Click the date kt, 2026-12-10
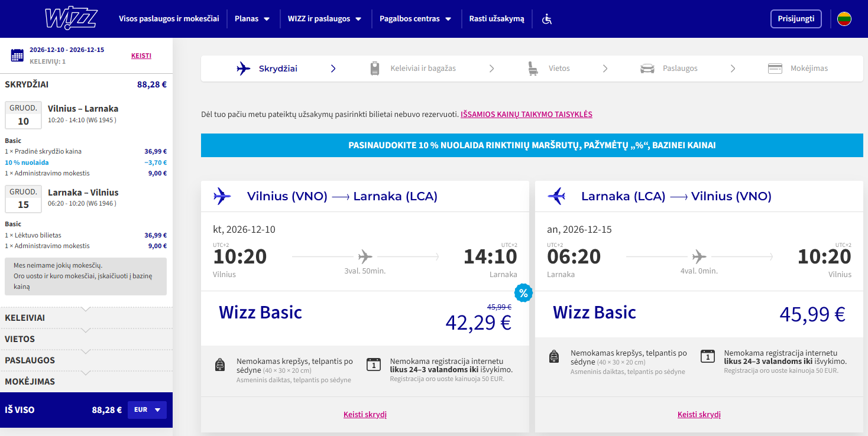The width and height of the screenshot is (868, 436). pos(244,230)
